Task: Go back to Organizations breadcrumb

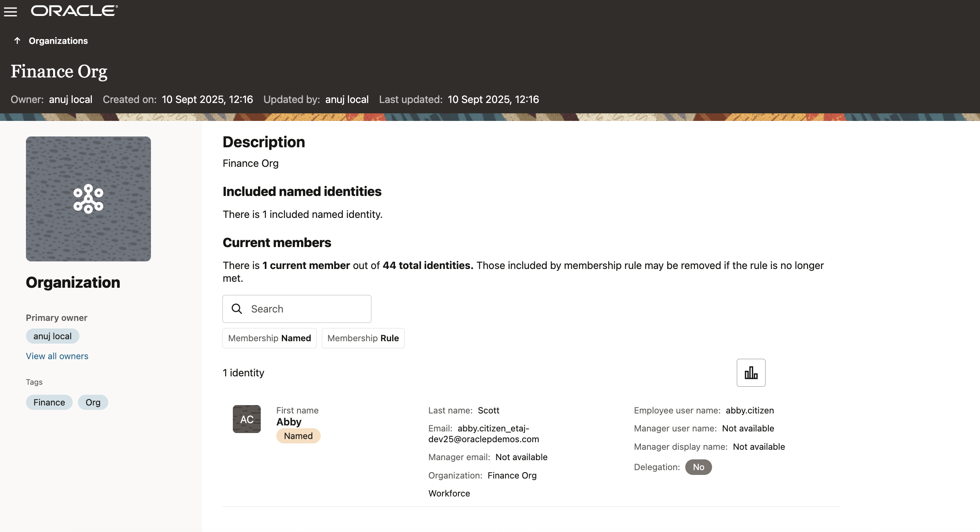Action: (x=58, y=41)
